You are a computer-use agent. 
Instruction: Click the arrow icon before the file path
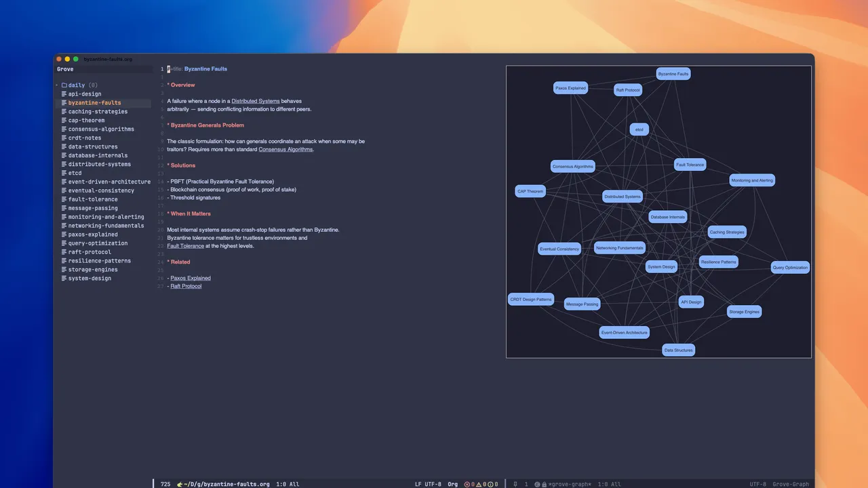coord(180,485)
